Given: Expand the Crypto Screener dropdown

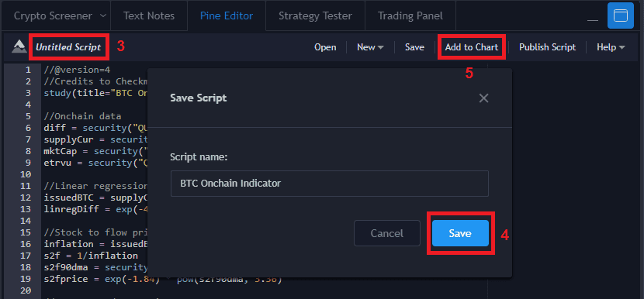Looking at the screenshot, I should tap(102, 16).
